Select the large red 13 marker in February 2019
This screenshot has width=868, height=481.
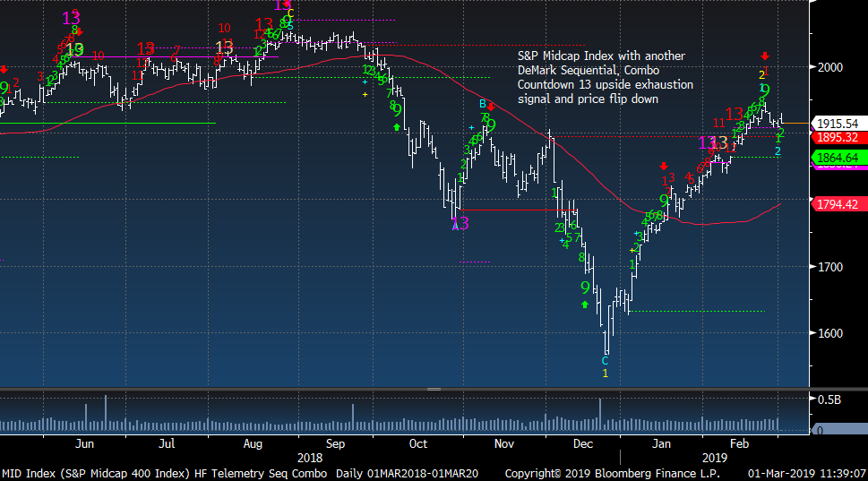pyautogui.click(x=734, y=114)
